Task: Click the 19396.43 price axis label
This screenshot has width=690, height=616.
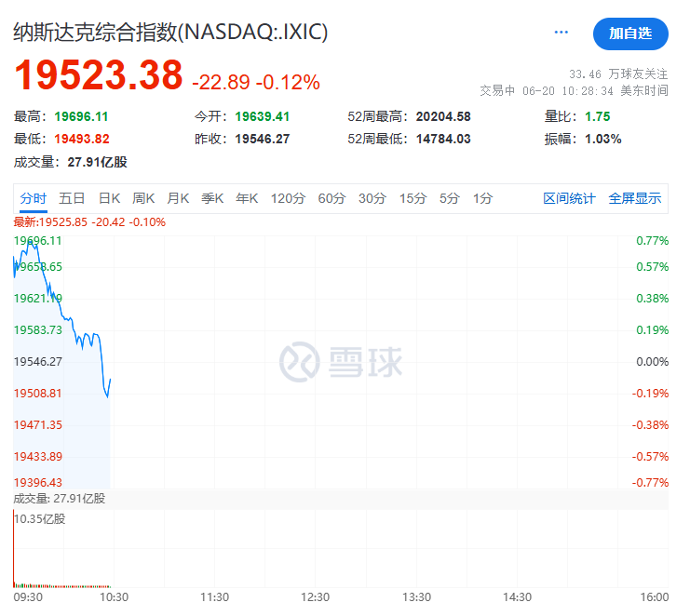Action: (x=38, y=482)
